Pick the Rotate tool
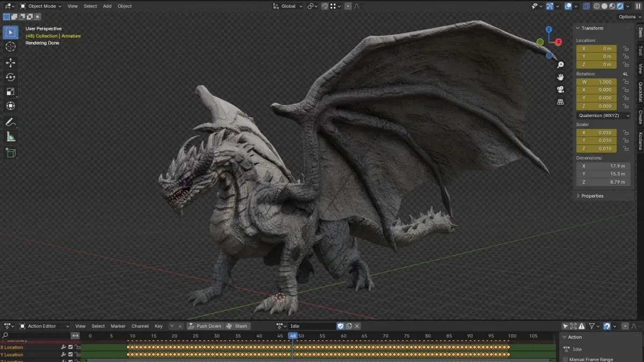The height and width of the screenshot is (362, 644). (x=10, y=77)
